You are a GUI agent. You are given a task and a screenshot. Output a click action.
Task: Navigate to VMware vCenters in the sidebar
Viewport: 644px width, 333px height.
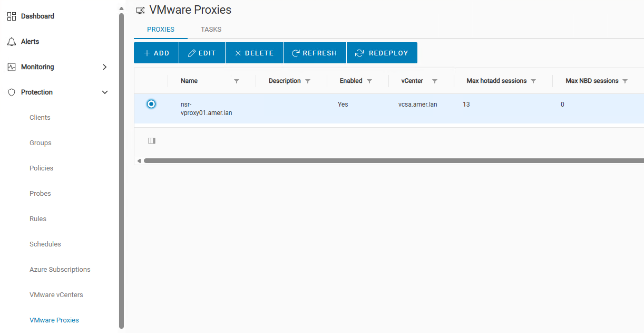tap(56, 294)
